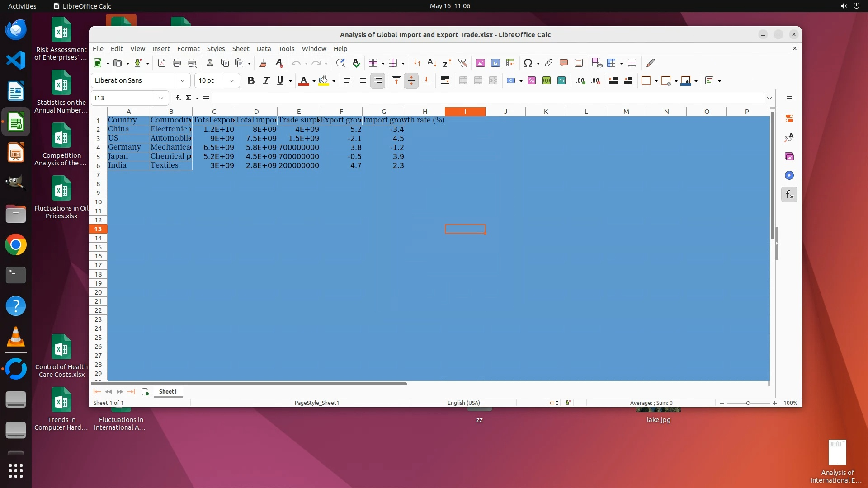Select the Sheet1 tab
This screenshot has height=488, width=868.
tap(168, 392)
